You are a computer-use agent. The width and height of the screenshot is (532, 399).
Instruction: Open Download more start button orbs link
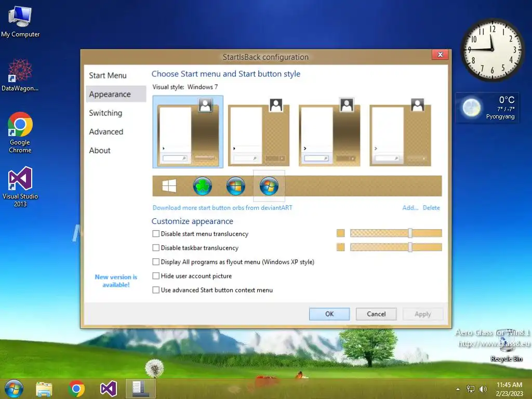[x=222, y=208]
